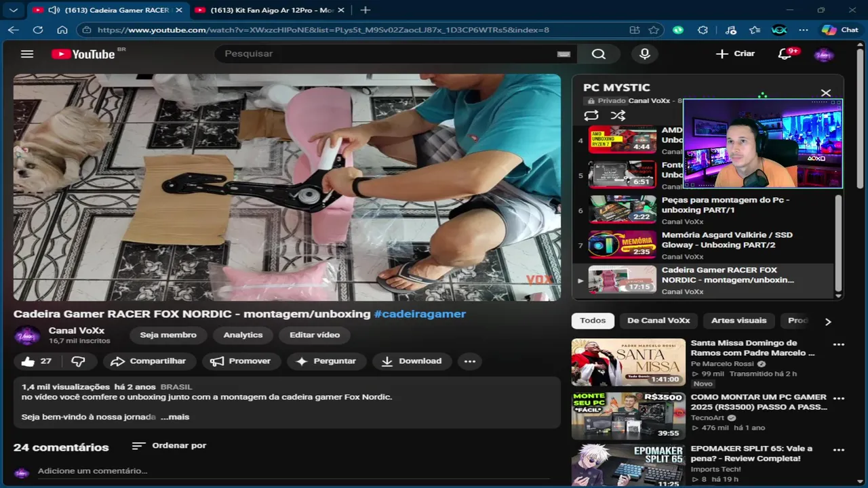The height and width of the screenshot is (488, 868).
Task: Play Memória Asgard Valkirie playlist item
Action: pos(704,245)
